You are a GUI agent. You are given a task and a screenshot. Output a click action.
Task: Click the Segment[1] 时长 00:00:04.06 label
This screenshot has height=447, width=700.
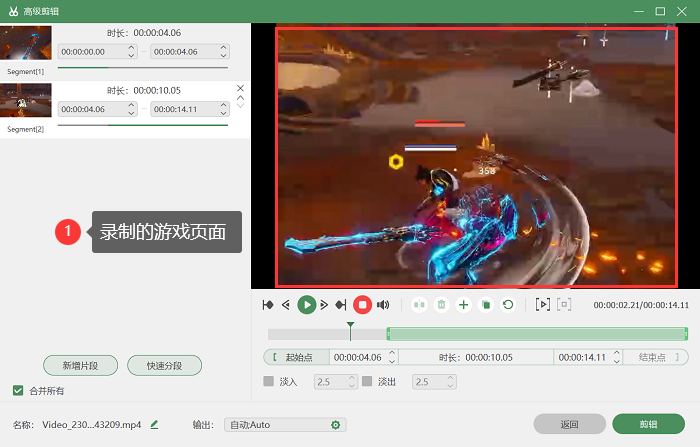click(144, 33)
